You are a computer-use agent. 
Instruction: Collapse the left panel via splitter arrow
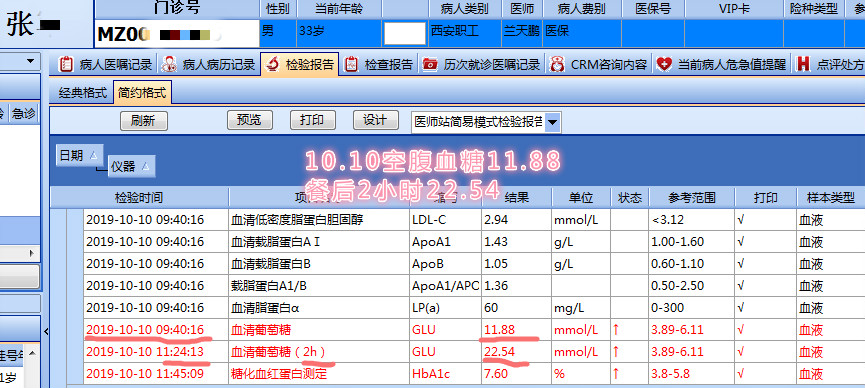pos(46,331)
